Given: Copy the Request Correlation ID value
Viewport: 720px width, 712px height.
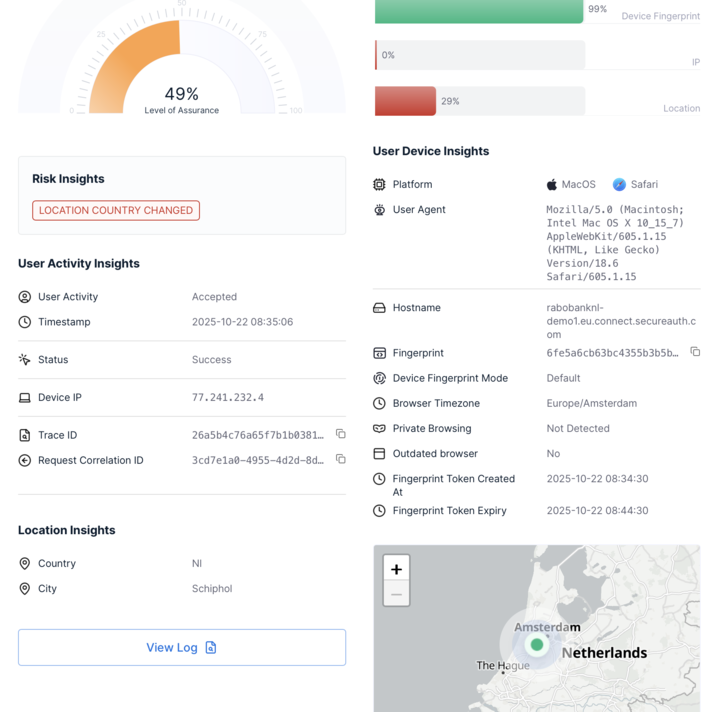Looking at the screenshot, I should (340, 459).
